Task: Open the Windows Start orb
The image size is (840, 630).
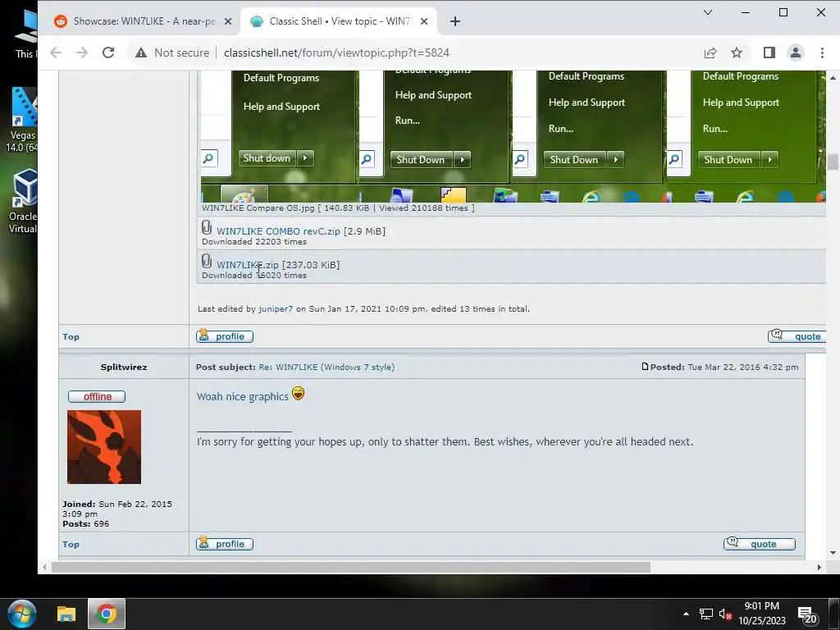Action: [22, 614]
